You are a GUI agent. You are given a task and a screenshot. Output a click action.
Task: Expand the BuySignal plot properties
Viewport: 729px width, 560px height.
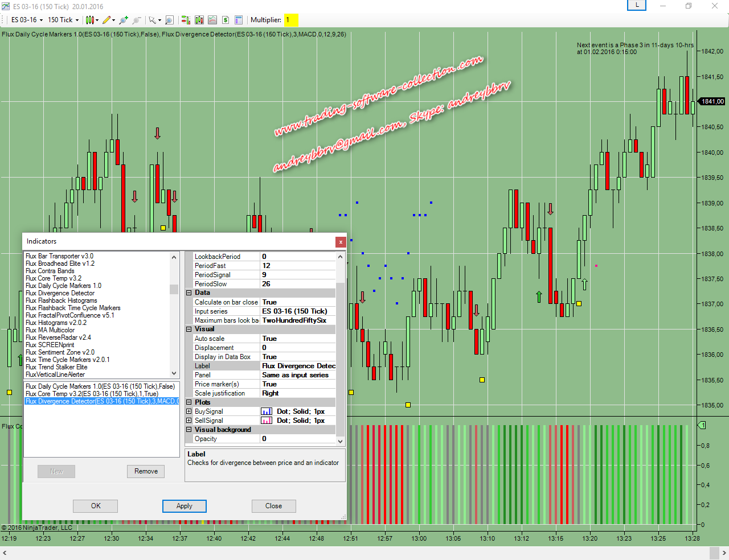tap(189, 411)
